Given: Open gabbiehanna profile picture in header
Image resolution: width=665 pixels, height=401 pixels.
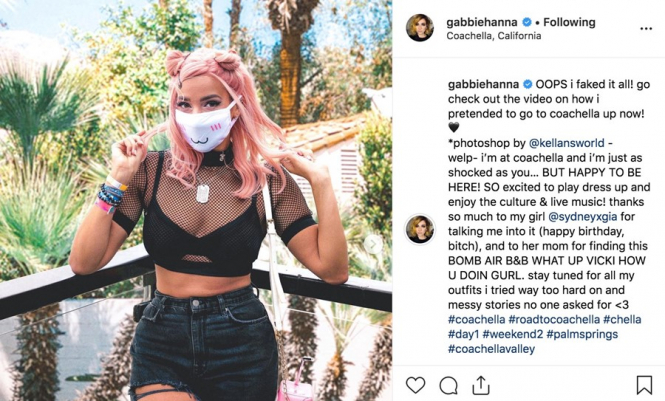Looking at the screenshot, I should point(420,28).
